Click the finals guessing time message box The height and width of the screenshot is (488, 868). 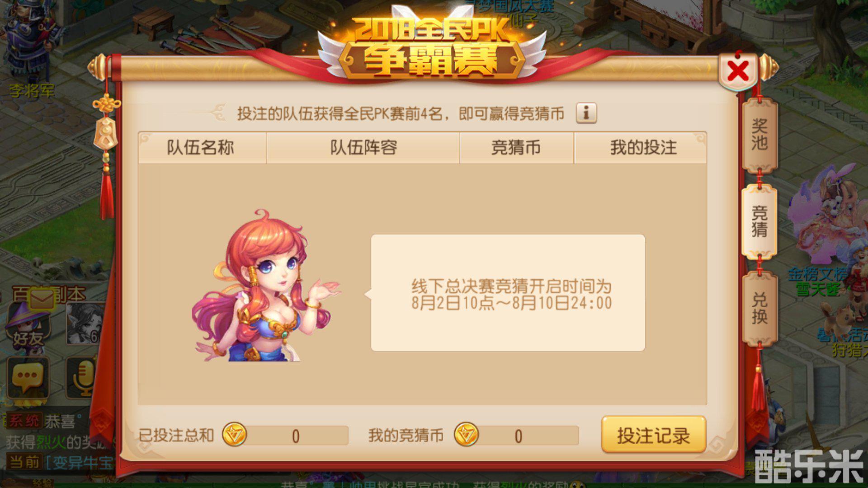pos(508,293)
